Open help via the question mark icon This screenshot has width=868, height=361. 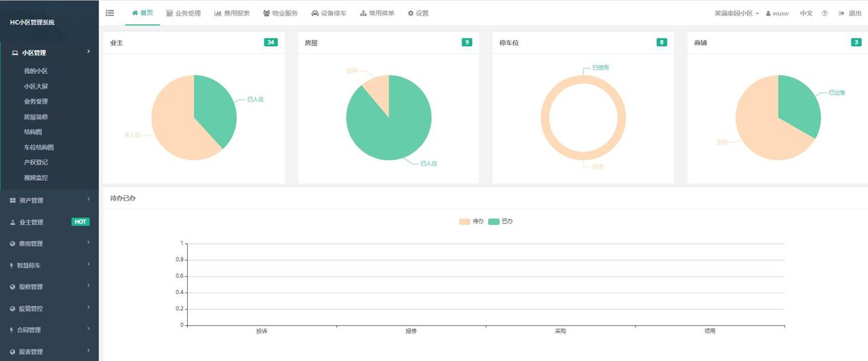click(x=825, y=14)
